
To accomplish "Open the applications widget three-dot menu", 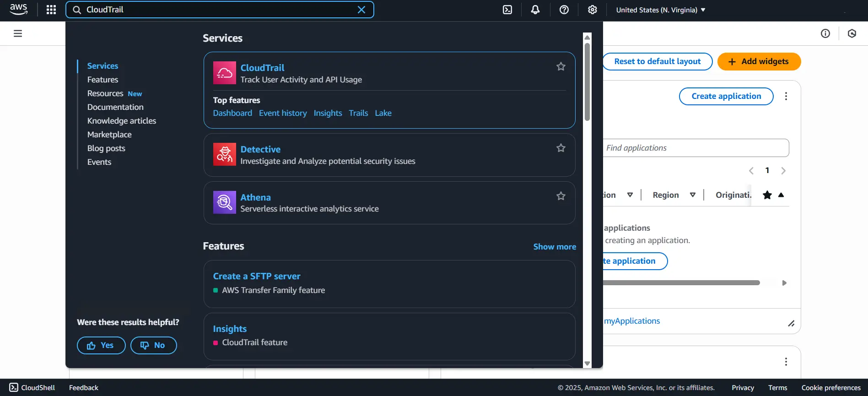I will point(786,96).
